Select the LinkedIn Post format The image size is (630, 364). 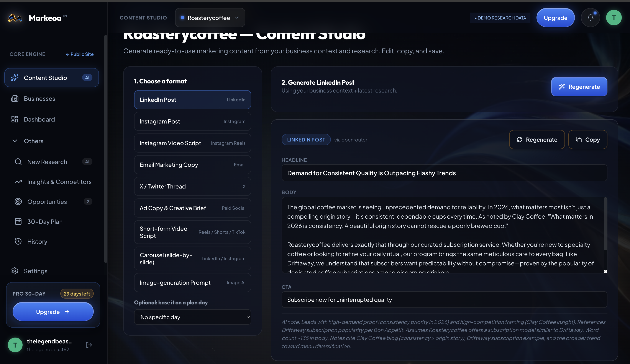(192, 100)
